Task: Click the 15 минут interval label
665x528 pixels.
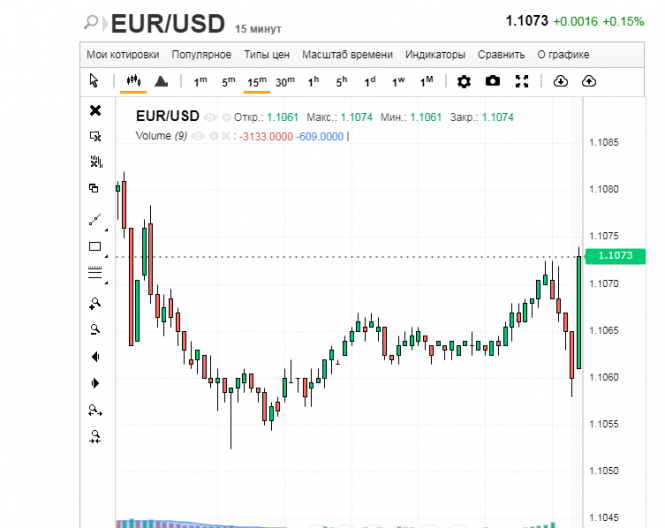Action: pyautogui.click(x=258, y=29)
